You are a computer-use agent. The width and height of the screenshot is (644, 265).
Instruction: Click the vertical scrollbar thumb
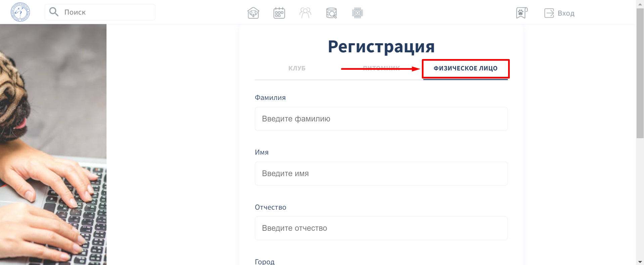point(640,74)
